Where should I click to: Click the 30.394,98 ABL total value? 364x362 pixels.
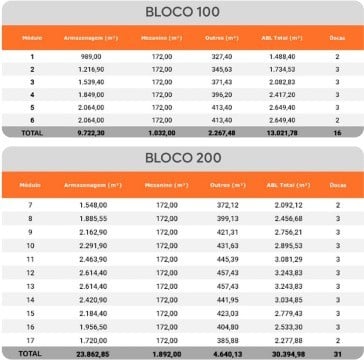288,354
